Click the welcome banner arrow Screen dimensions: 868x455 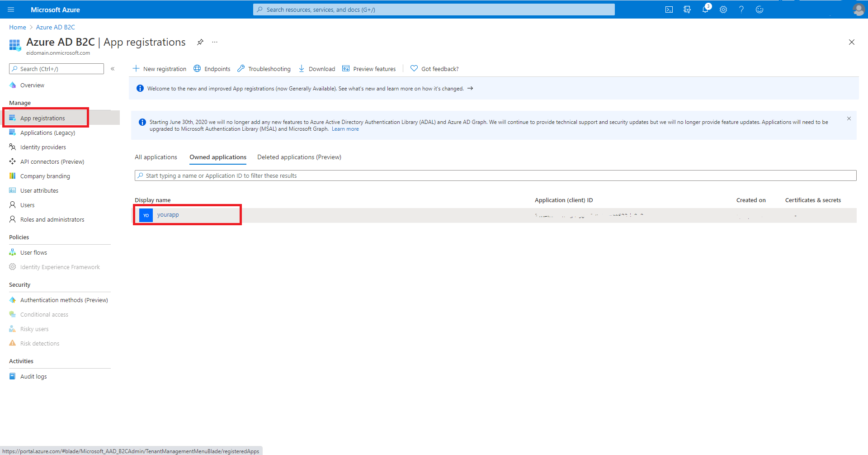(470, 88)
